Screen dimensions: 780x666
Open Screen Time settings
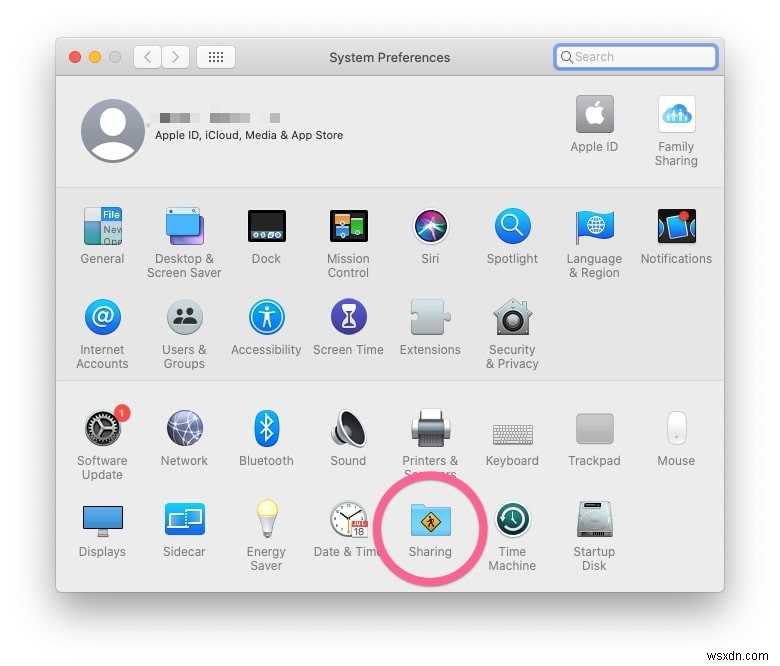348,317
